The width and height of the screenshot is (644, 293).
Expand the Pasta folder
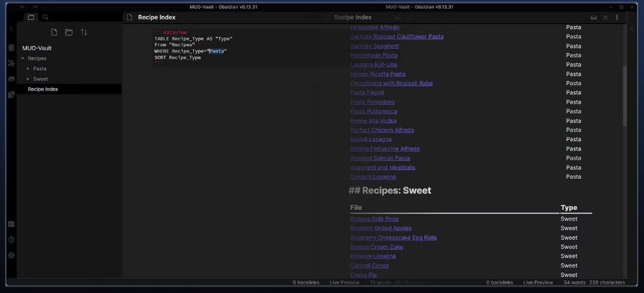click(28, 69)
